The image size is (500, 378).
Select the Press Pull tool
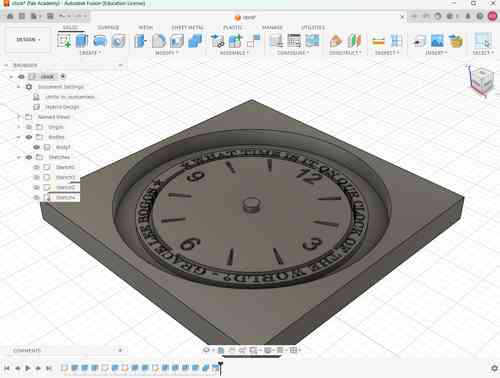tap(140, 41)
